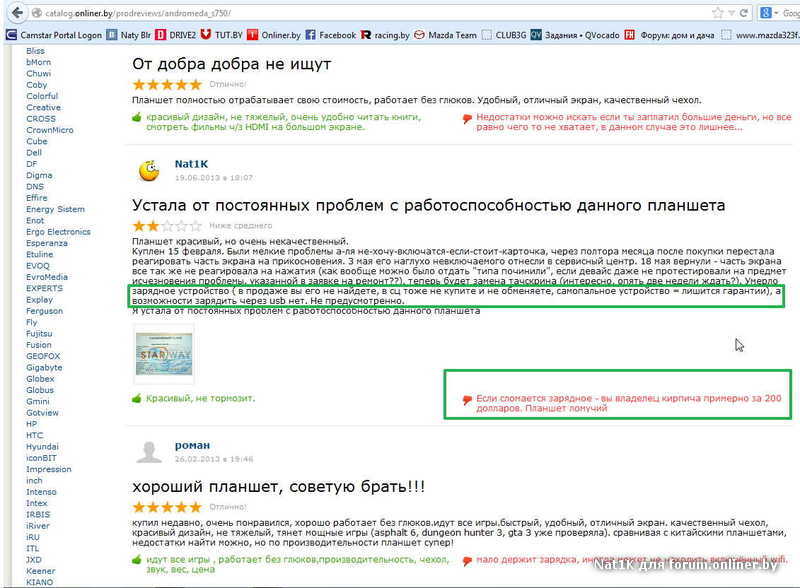This screenshot has width=800, height=588.
Task: Open the Camstar Portal Logon bookmark
Action: [x=54, y=35]
